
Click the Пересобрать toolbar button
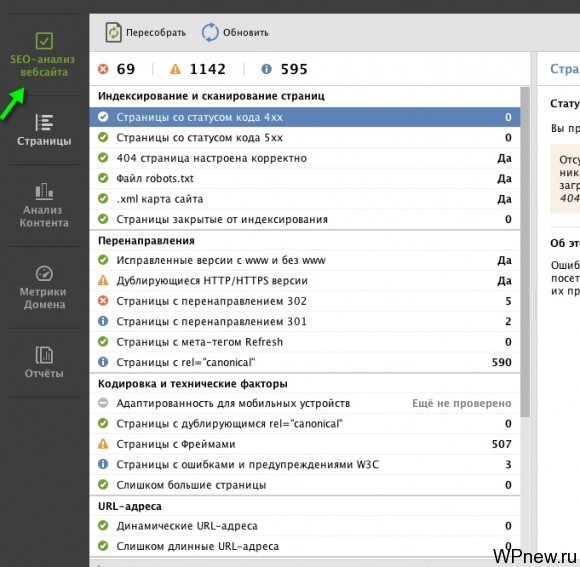pos(145,33)
